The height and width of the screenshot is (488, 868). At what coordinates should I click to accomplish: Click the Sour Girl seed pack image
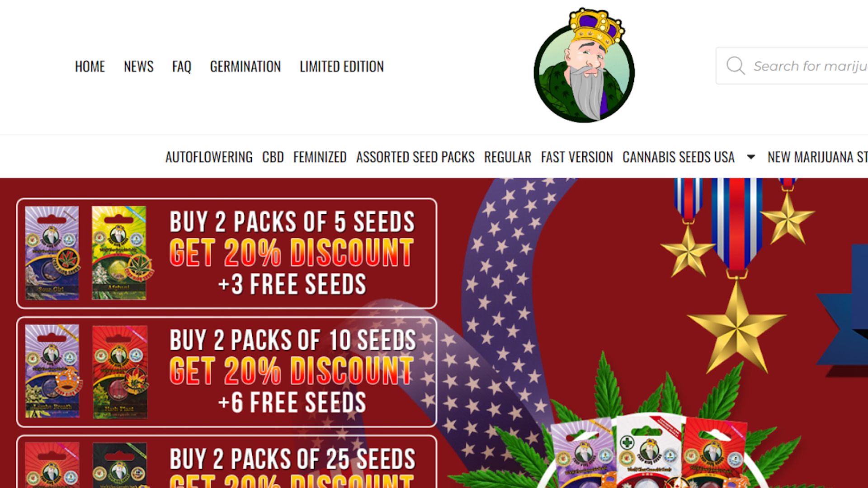tap(52, 253)
